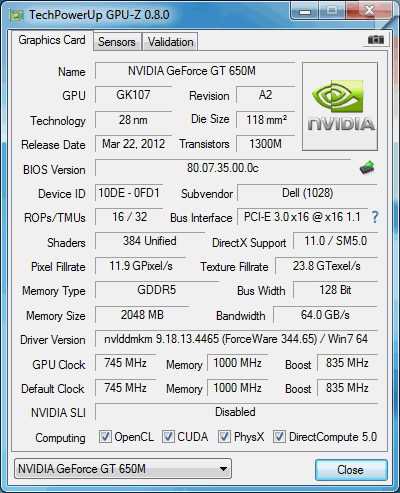
Task: Click the Die Size field 118 mm²
Action: pos(266,120)
